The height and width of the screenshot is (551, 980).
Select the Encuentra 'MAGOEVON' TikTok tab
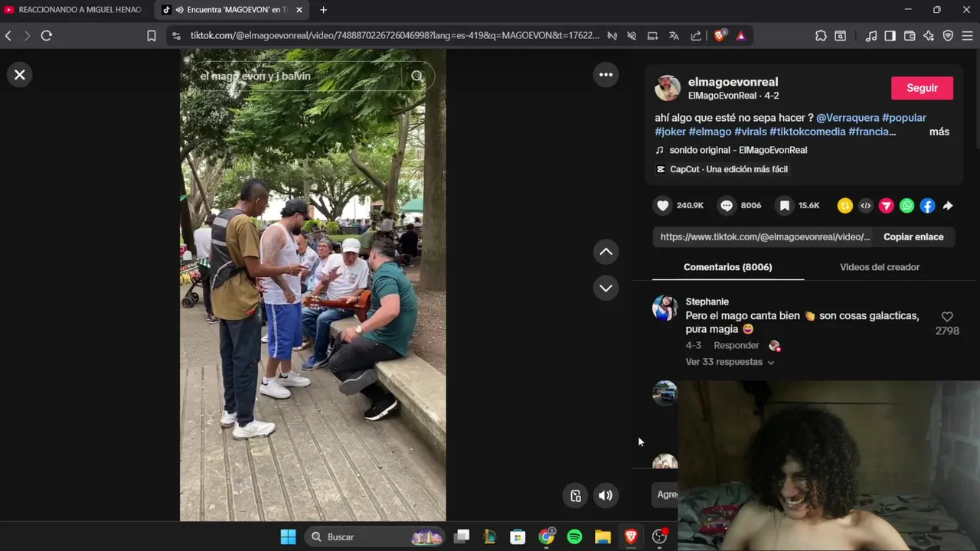pos(231,10)
